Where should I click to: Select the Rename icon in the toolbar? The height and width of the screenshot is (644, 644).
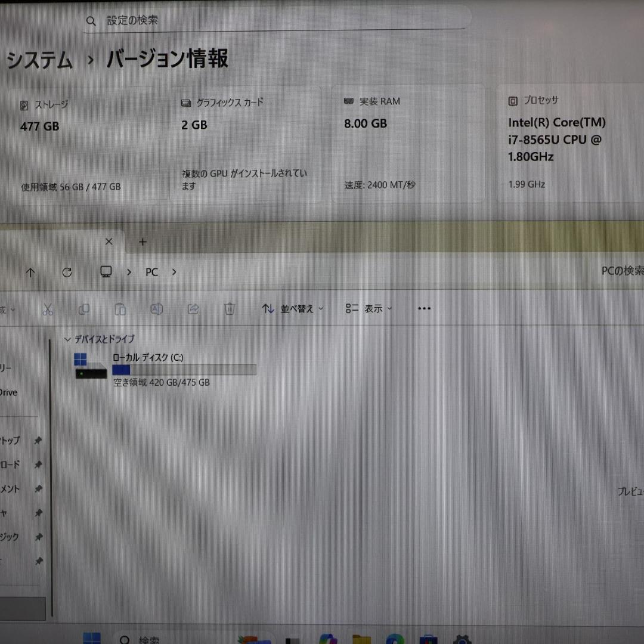click(x=156, y=309)
